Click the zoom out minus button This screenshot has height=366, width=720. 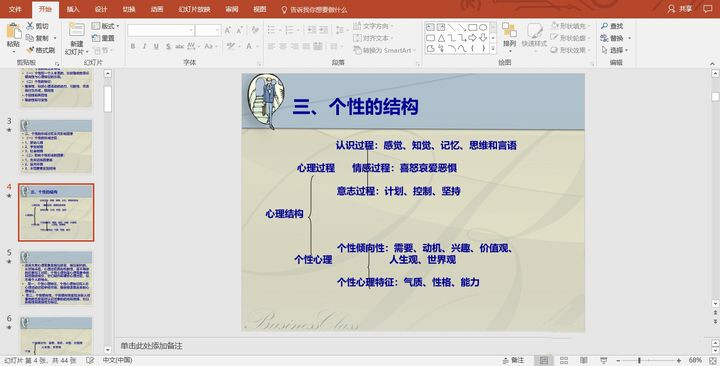point(618,361)
